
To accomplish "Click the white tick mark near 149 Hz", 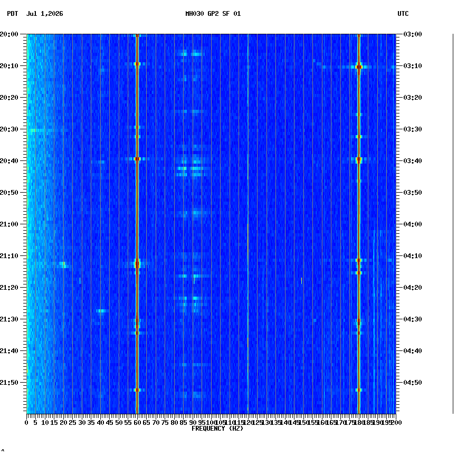I will [x=301, y=281].
